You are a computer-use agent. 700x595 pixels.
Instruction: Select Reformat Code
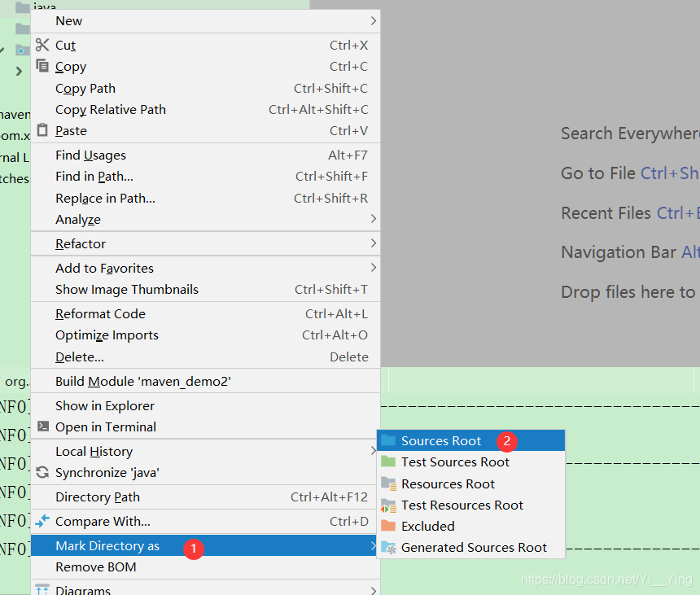pos(205,314)
